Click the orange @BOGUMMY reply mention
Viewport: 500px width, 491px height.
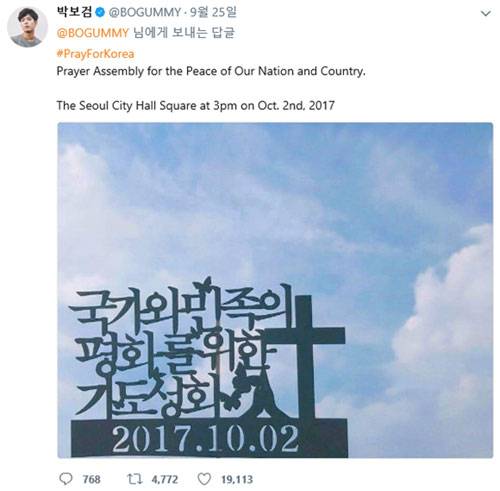[93, 33]
